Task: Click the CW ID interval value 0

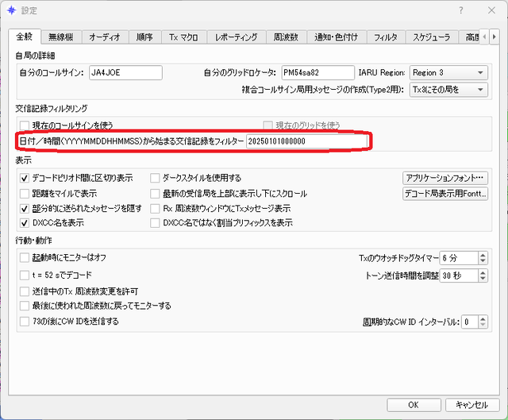Action: pyautogui.click(x=470, y=322)
